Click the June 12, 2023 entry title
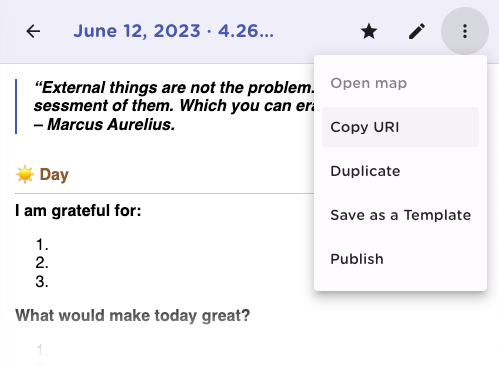This screenshot has width=499, height=377. pyautogui.click(x=174, y=31)
